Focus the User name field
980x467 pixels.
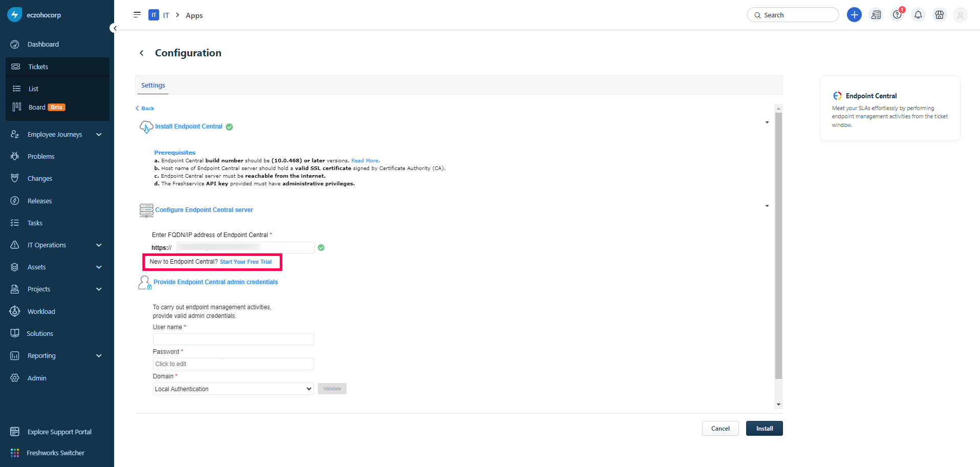pyautogui.click(x=233, y=339)
